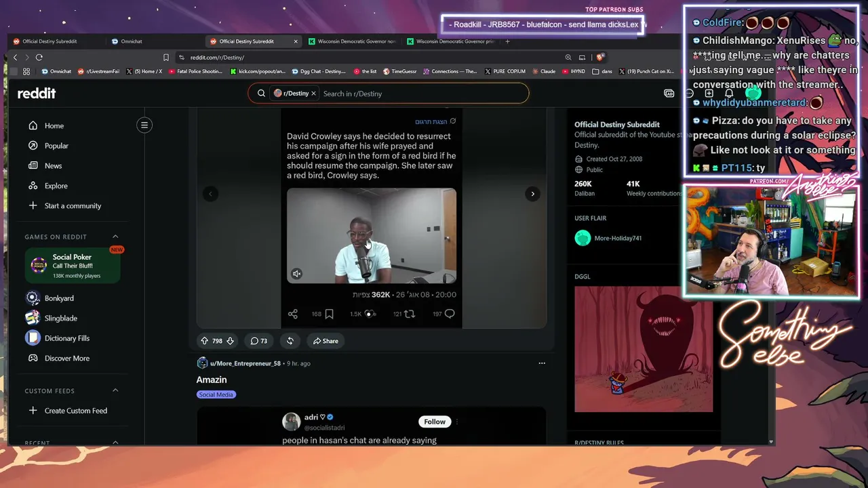Click the Reddit logo
The width and height of the screenshot is (868, 488).
coord(37,94)
